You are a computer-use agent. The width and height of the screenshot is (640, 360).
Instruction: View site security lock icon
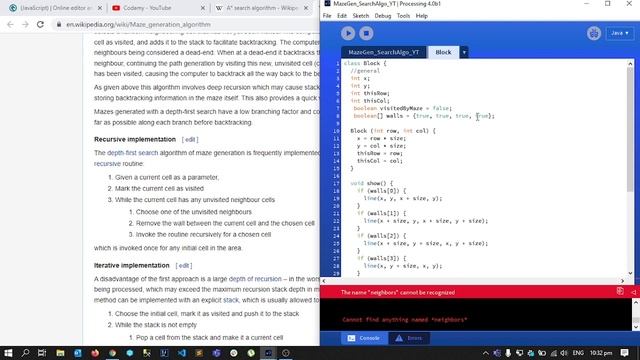pos(59,24)
